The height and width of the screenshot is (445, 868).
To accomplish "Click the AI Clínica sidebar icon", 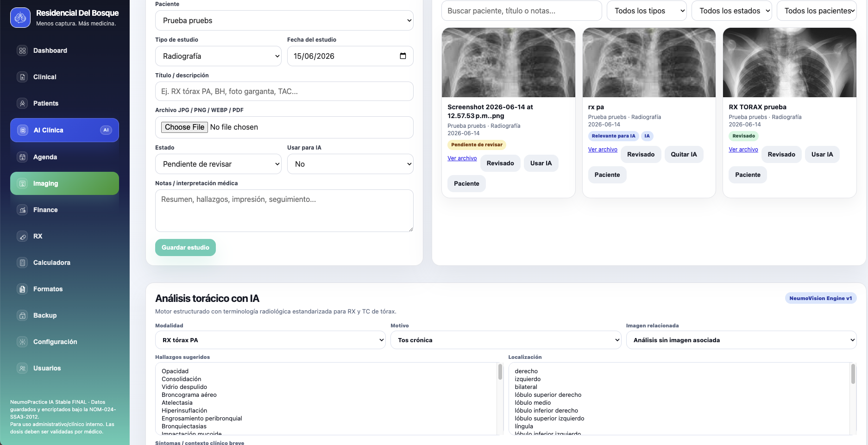I will [23, 130].
